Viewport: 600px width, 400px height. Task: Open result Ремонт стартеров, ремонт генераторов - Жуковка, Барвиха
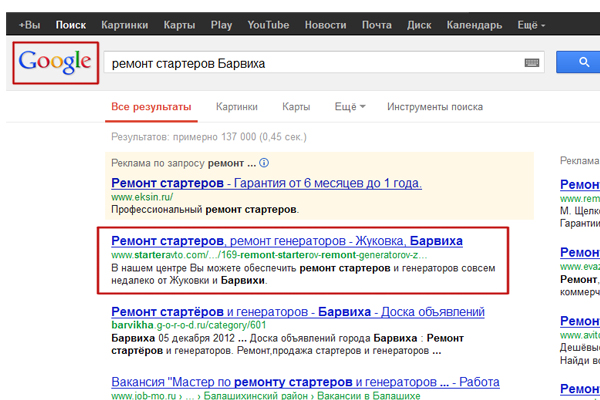[x=287, y=241]
